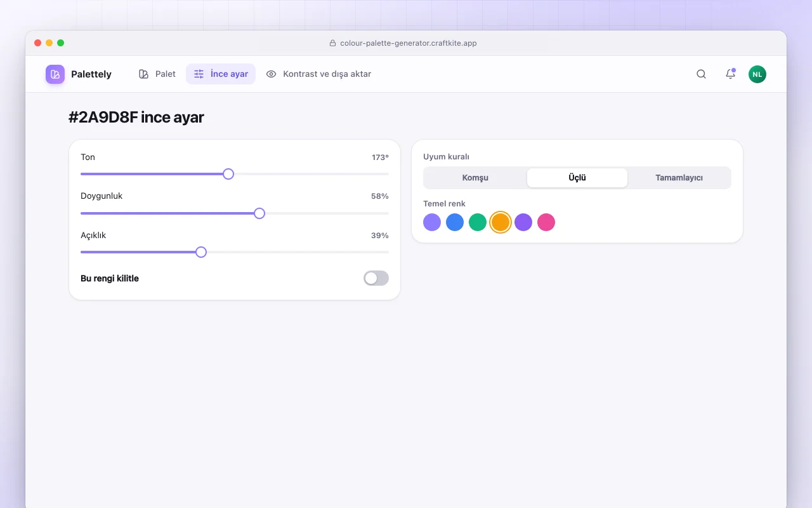Click the Palettely logo icon
812x508 pixels.
tap(55, 74)
